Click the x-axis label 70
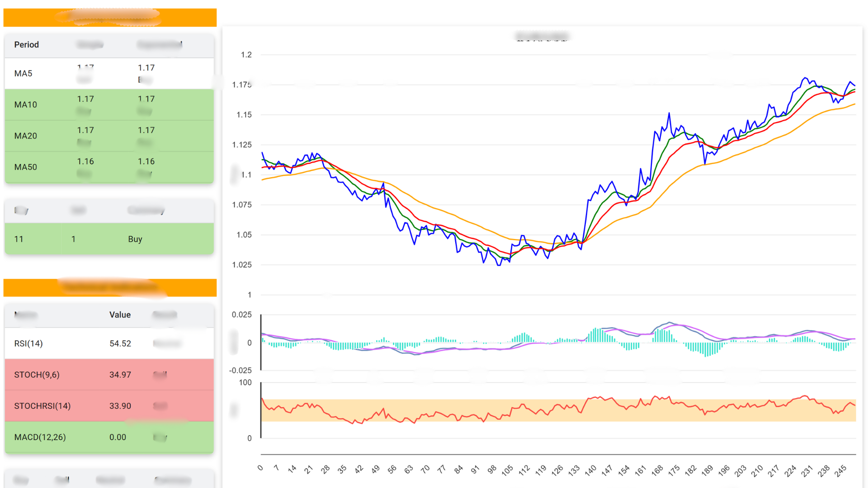Image resolution: width=868 pixels, height=488 pixels. [x=425, y=469]
